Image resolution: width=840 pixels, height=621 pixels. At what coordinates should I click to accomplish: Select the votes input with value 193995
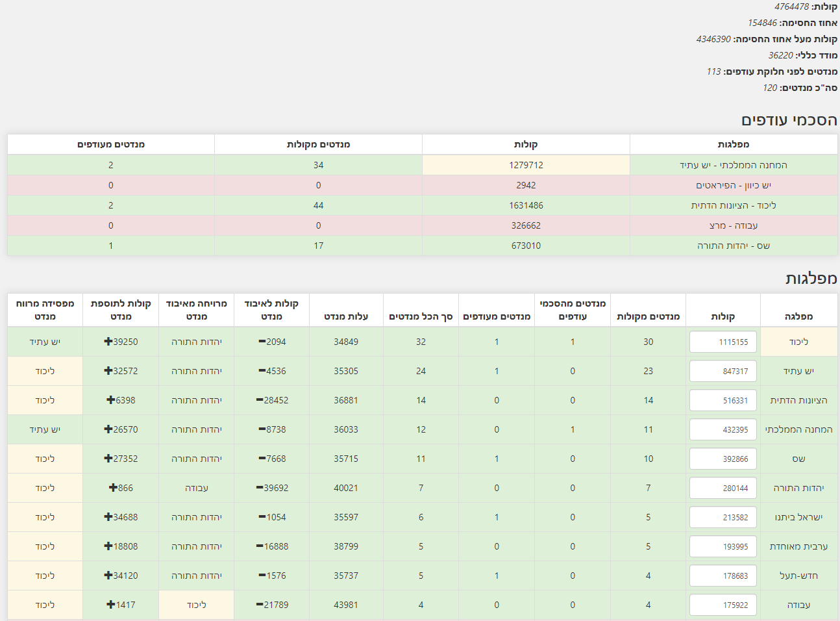click(723, 546)
